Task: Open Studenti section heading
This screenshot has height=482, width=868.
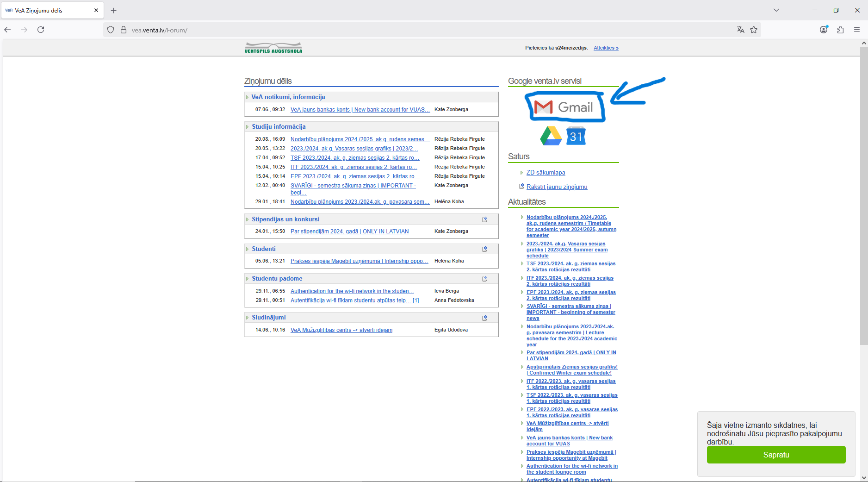Action: pyautogui.click(x=264, y=249)
